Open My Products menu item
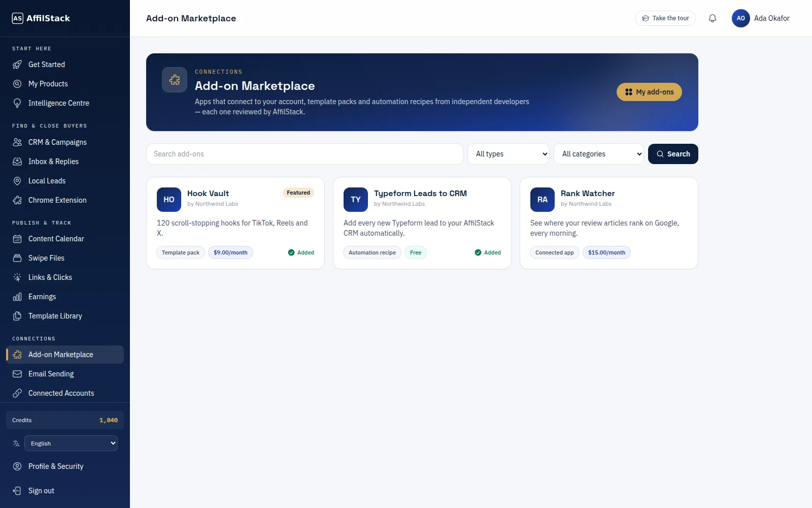This screenshot has height=508, width=812. coord(65,84)
